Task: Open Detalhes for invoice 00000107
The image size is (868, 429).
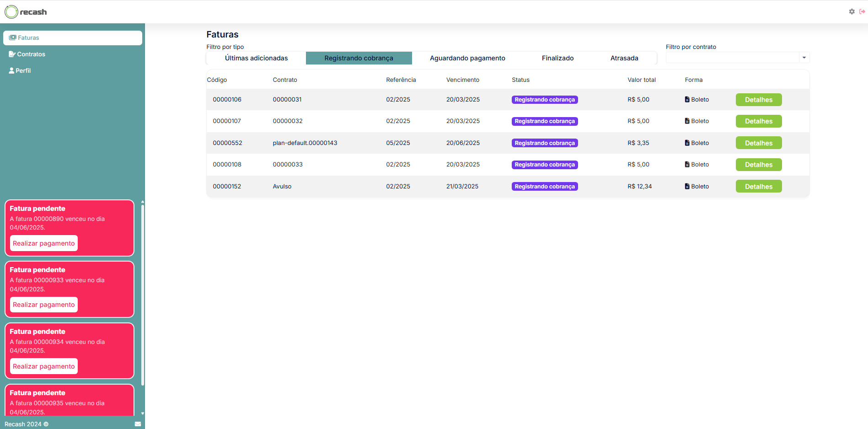Action: pyautogui.click(x=758, y=121)
